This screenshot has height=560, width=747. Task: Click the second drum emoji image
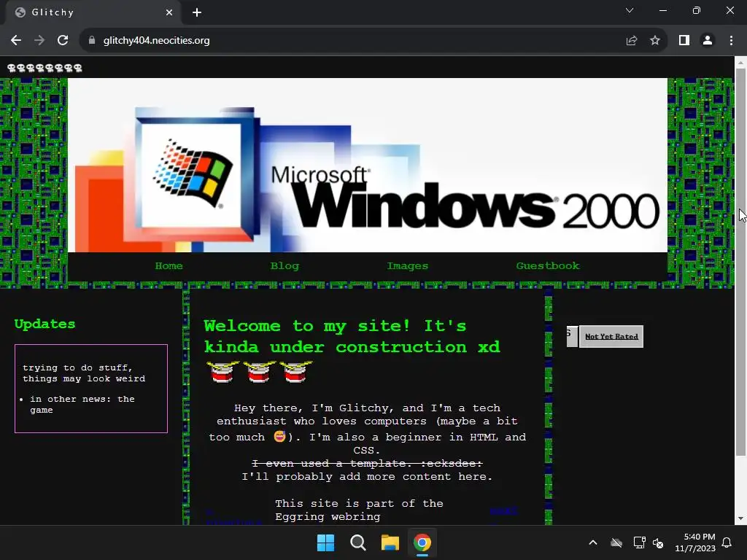tap(260, 372)
